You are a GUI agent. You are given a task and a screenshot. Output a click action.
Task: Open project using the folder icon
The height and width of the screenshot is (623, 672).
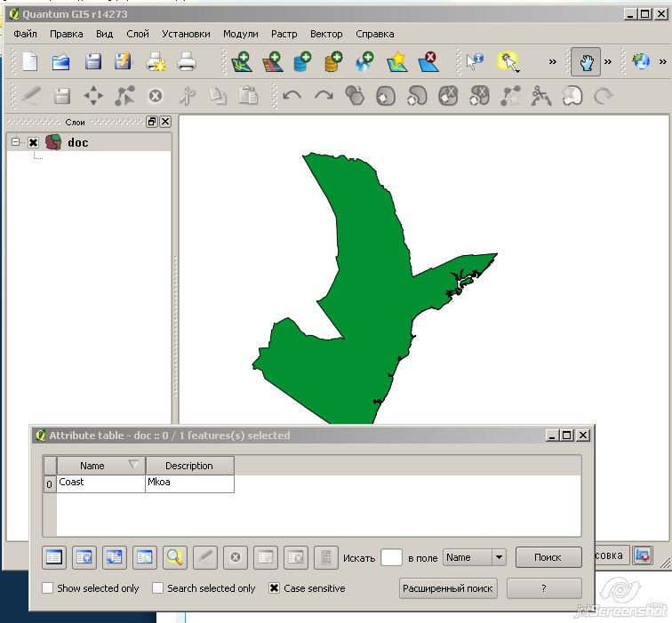(60, 62)
